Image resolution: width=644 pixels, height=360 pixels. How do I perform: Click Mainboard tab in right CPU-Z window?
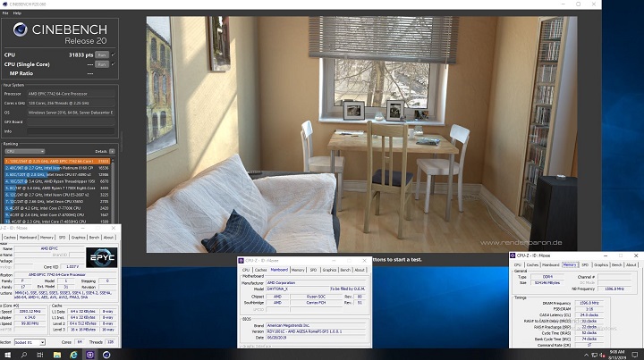coord(551,265)
